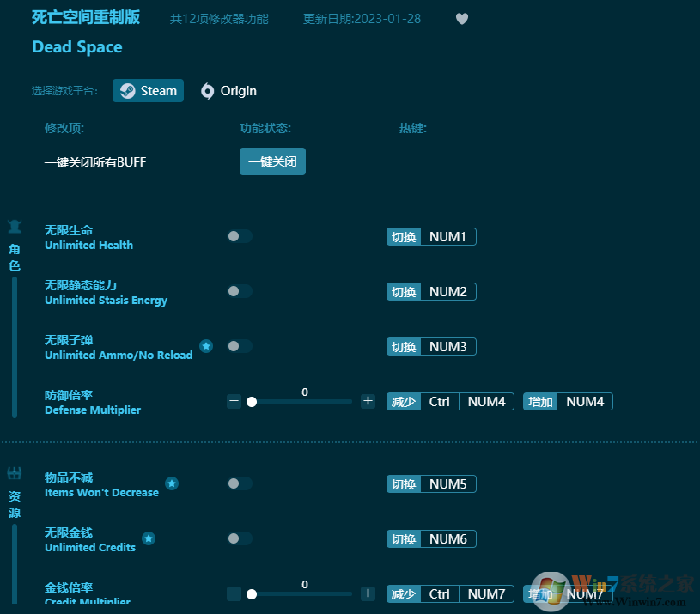
Task: Click the 更新日期:2023-01-28 text
Action: (362, 19)
